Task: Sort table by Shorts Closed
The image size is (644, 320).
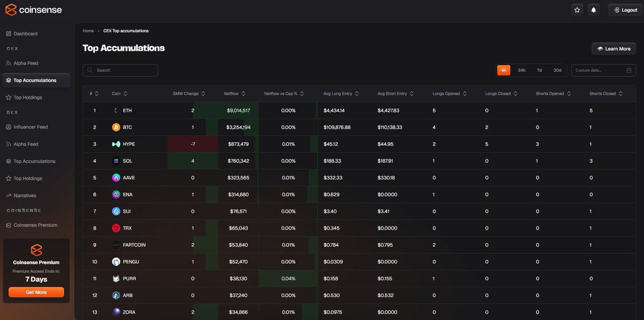Action: [x=606, y=93]
